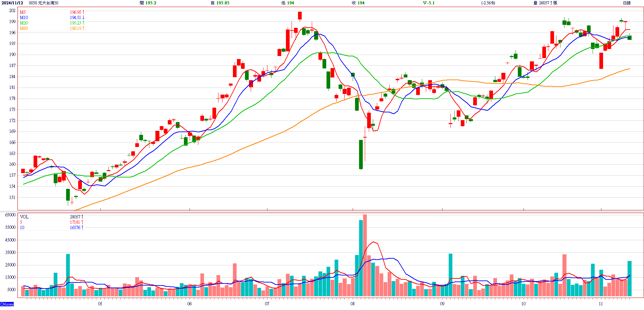Click the 202 price axis label
This screenshot has width=644, height=310.
(x=12, y=11)
